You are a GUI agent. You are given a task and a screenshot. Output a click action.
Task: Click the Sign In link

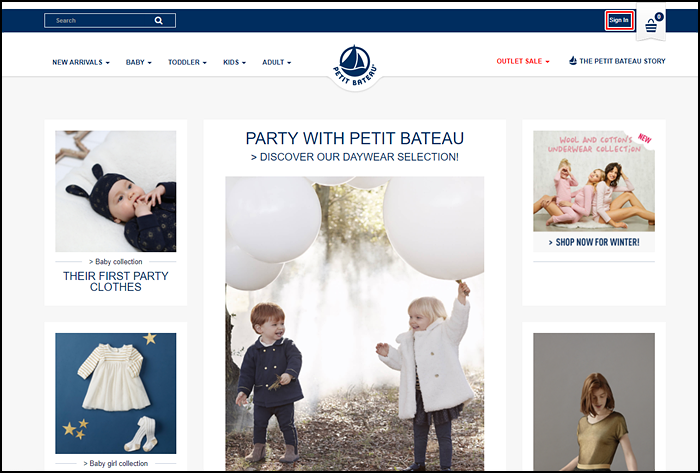click(x=619, y=20)
